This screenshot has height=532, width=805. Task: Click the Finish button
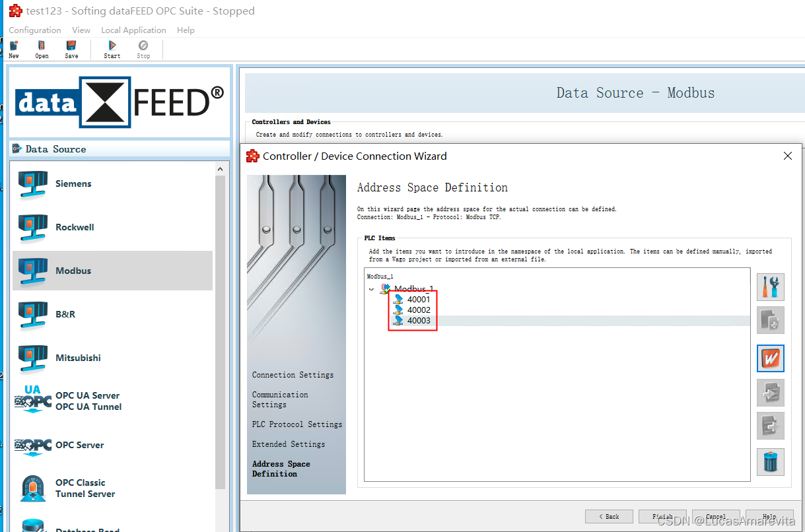point(662,516)
